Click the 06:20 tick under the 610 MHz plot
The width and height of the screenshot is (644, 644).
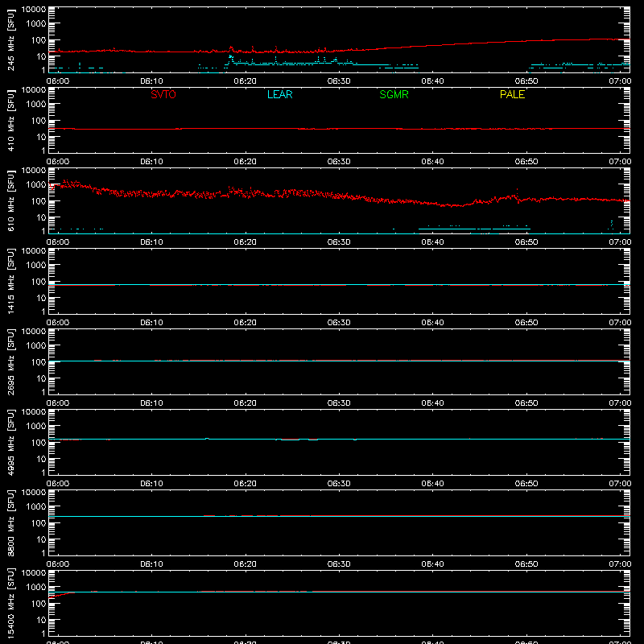tap(246, 242)
